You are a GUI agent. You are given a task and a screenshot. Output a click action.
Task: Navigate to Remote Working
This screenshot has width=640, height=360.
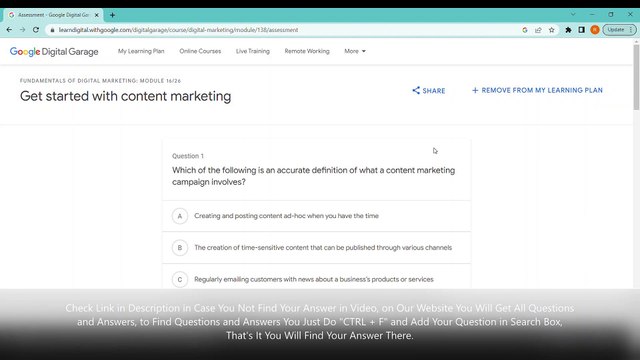point(307,51)
